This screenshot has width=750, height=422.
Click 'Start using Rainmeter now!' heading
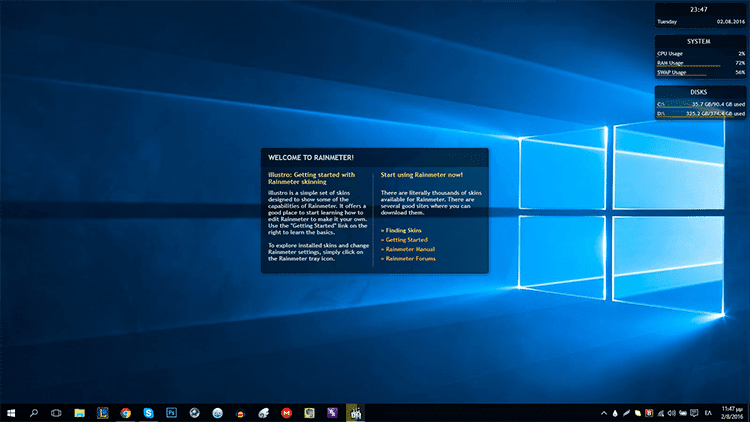pyautogui.click(x=421, y=175)
